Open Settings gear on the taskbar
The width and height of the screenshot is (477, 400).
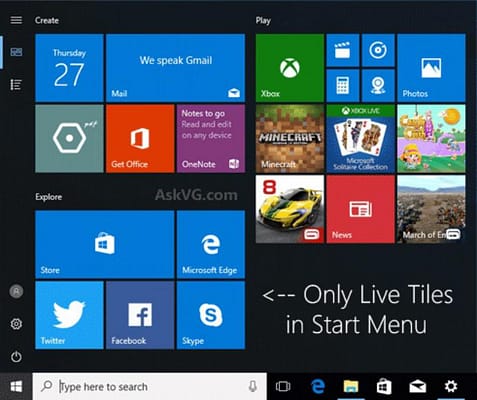pyautogui.click(x=451, y=386)
